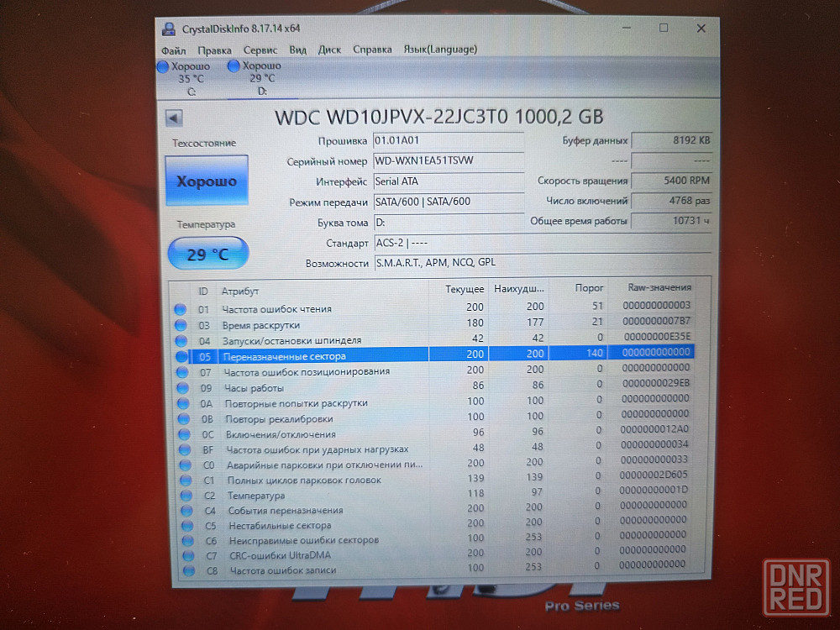Click status icon for Часы работы
The height and width of the screenshot is (630, 840).
tap(182, 388)
